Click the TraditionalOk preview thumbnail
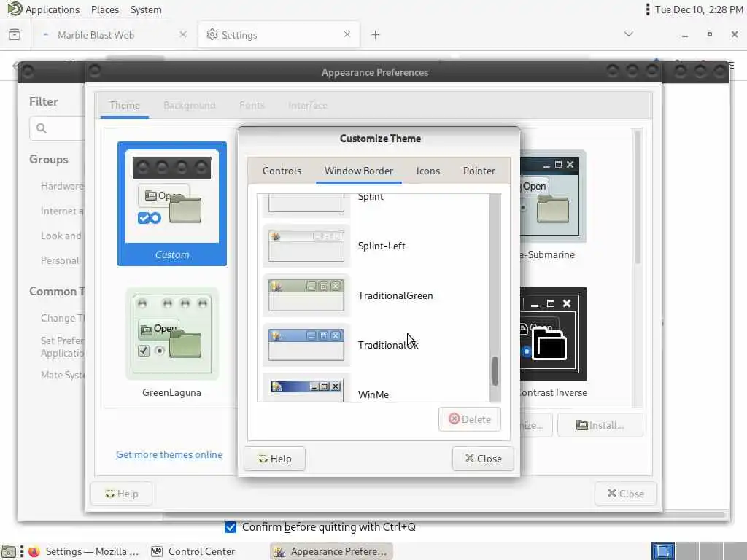The width and height of the screenshot is (747, 560). pyautogui.click(x=306, y=345)
